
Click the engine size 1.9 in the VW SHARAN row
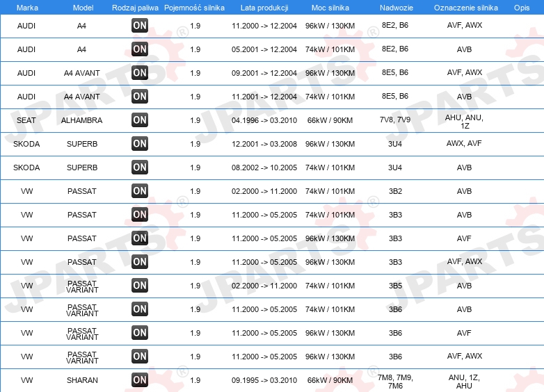(195, 380)
